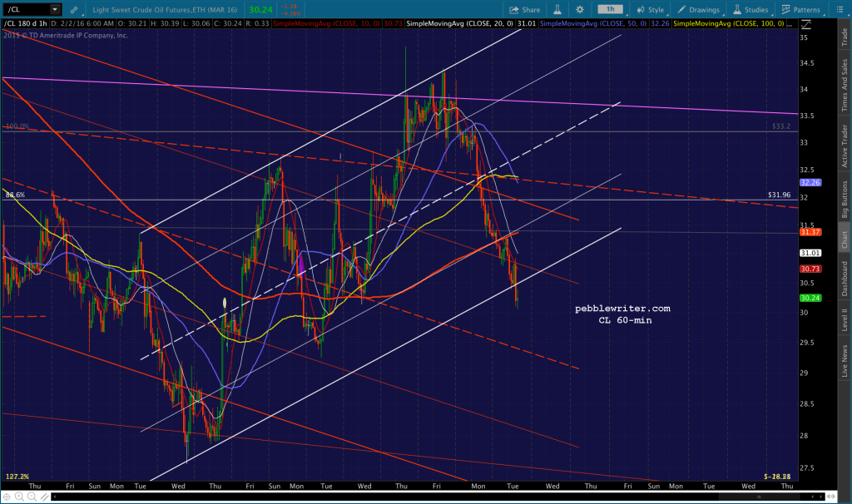
Task: Expand the Style dropdown menu
Action: (x=651, y=10)
